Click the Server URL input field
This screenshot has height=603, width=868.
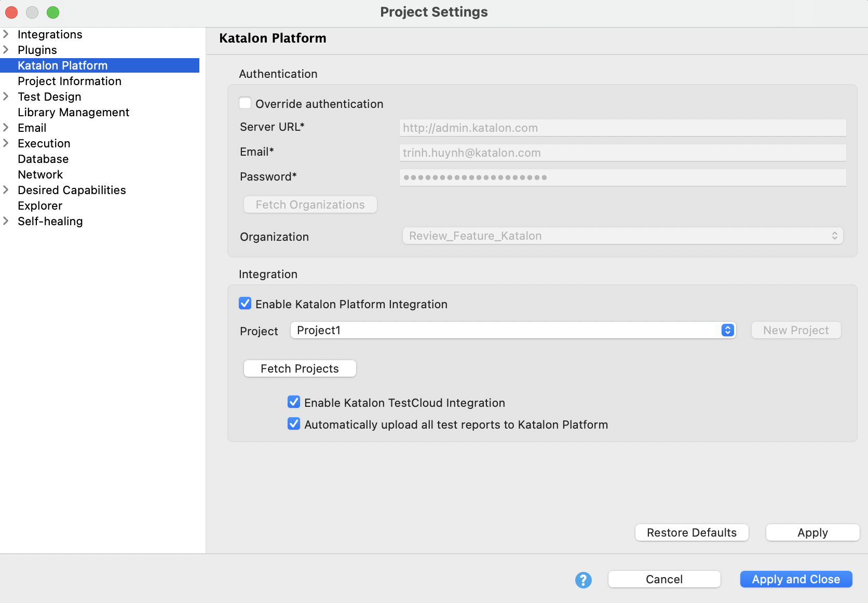click(622, 128)
